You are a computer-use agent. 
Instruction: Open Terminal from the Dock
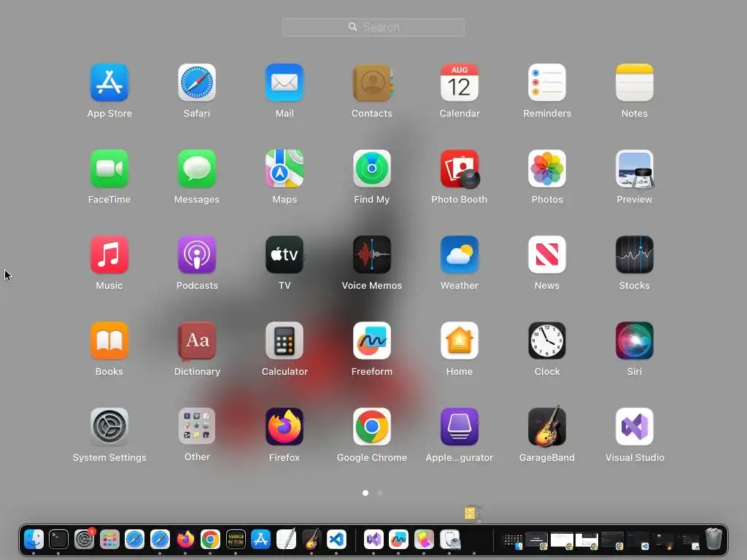[x=58, y=540]
